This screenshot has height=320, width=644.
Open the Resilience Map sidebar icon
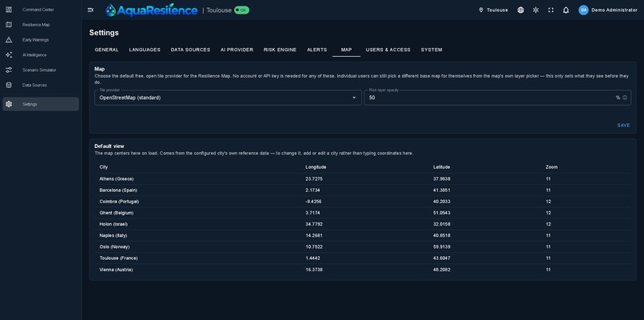click(x=9, y=25)
